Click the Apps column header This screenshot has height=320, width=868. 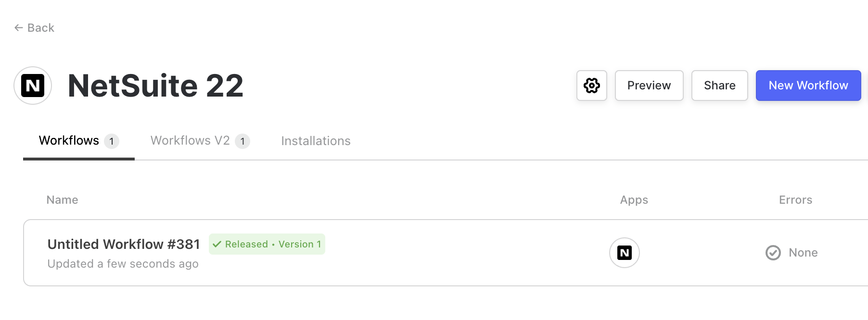point(634,200)
